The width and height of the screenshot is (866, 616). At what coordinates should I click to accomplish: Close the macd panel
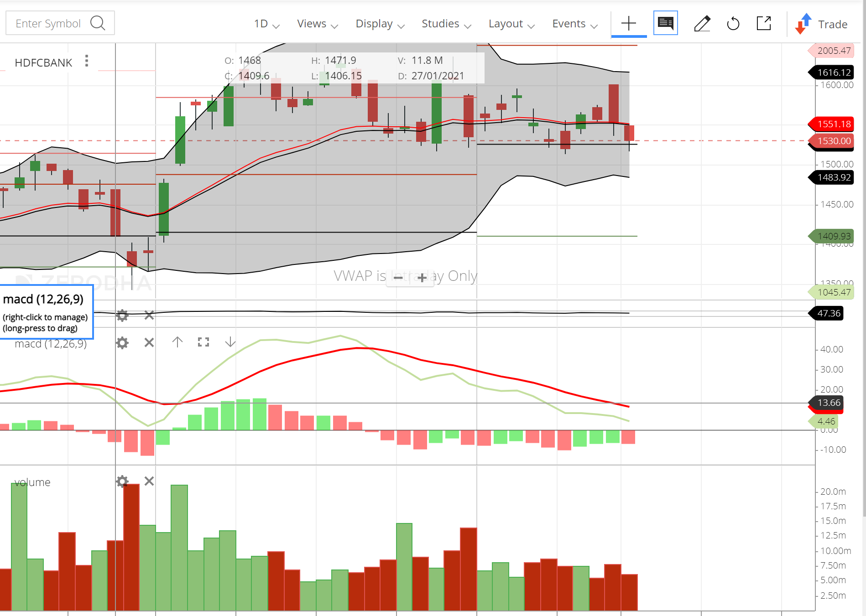(x=149, y=342)
